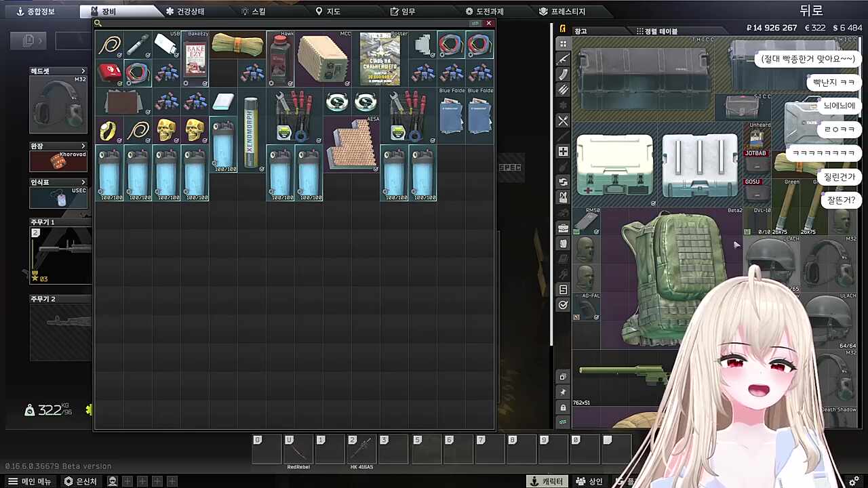Switch to the 도전과제 tab
The height and width of the screenshot is (488, 868).
[484, 12]
